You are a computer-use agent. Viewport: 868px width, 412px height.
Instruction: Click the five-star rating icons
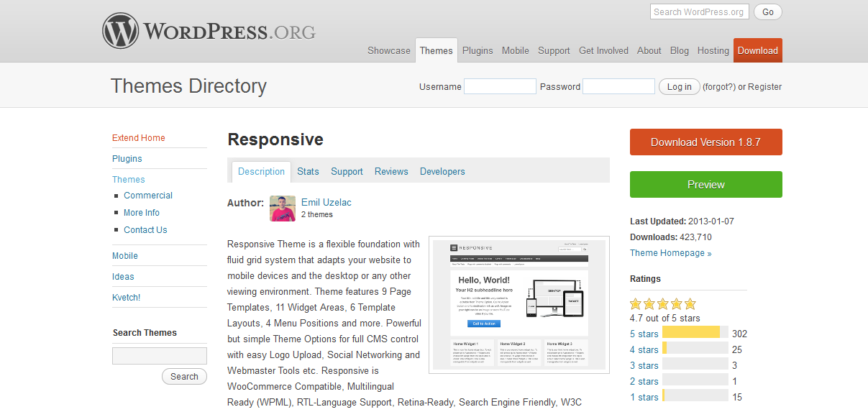coord(663,303)
